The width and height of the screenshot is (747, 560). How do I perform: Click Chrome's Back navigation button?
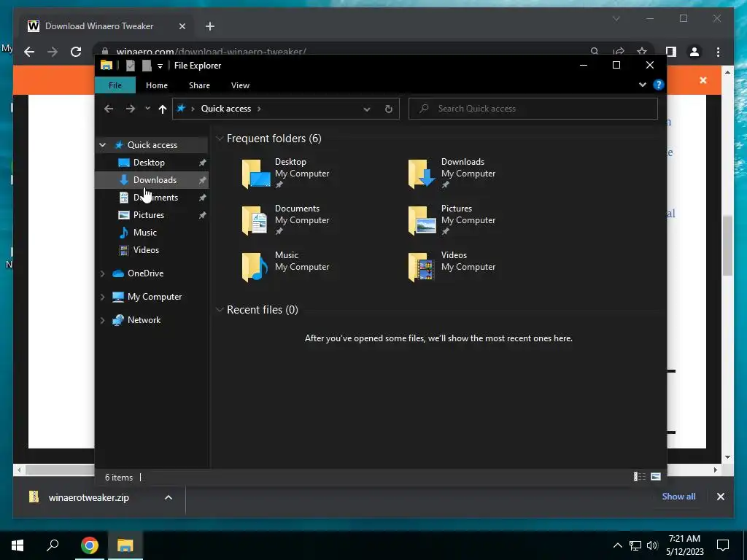[29, 52]
